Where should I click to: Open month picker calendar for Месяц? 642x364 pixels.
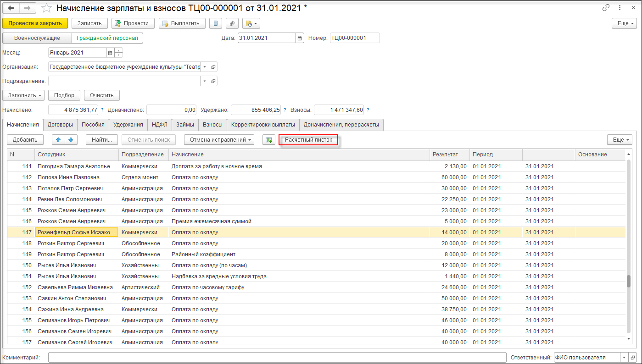click(x=110, y=53)
